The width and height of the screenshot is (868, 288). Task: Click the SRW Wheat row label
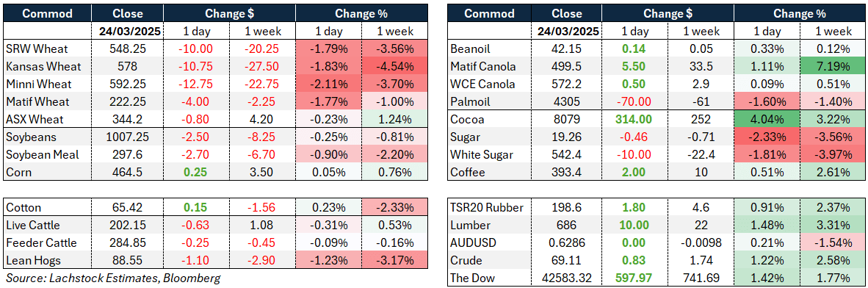point(35,48)
